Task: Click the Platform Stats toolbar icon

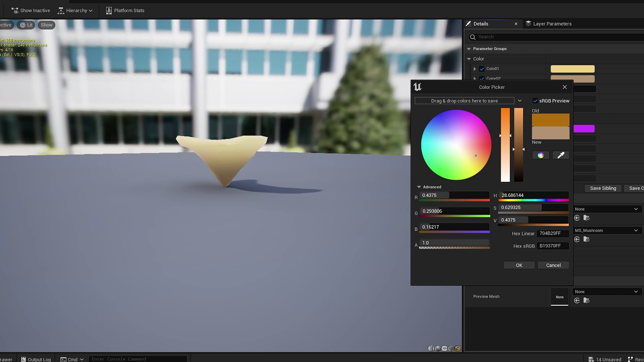Action: click(x=109, y=11)
